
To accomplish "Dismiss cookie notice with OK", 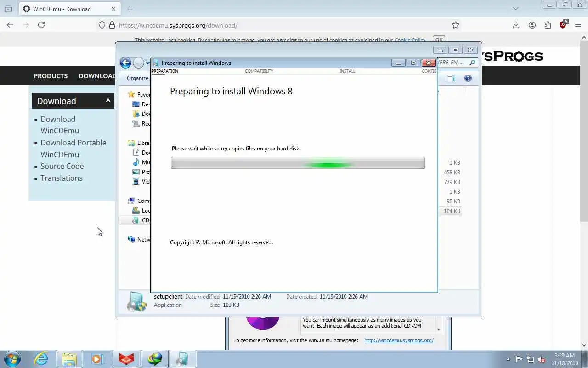I will (x=439, y=40).
